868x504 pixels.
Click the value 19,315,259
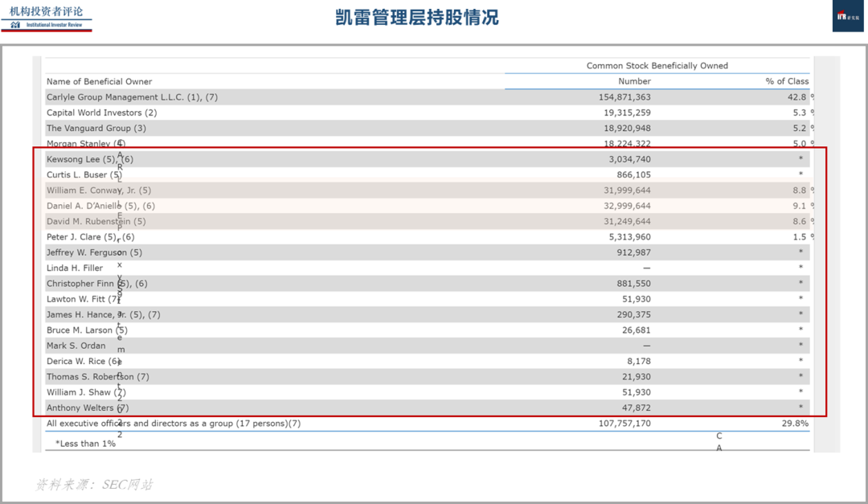pyautogui.click(x=627, y=113)
